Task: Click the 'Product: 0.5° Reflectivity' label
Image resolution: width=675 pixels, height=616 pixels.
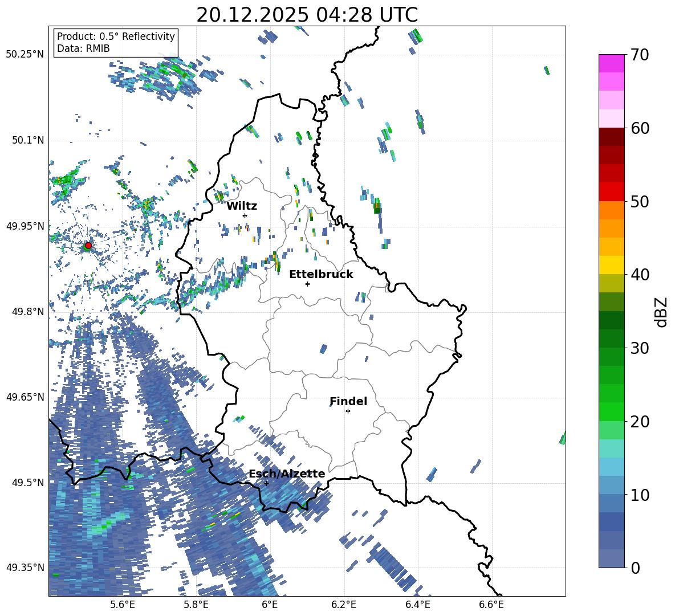Action: [x=116, y=36]
